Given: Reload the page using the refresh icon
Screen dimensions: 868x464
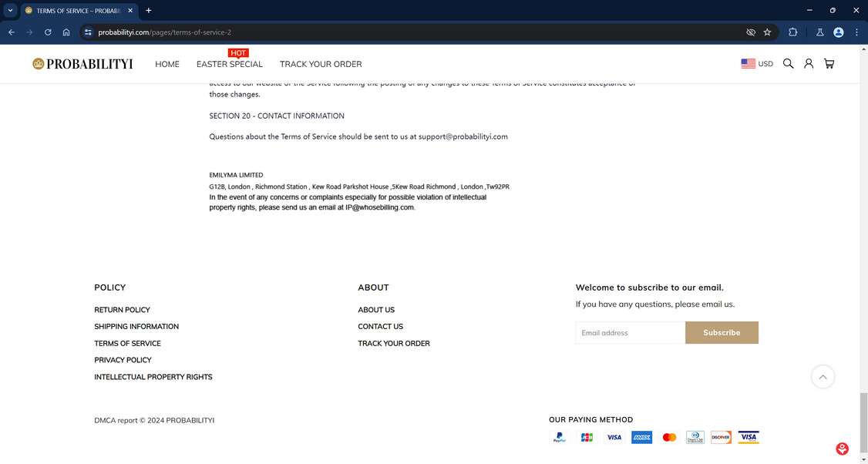Looking at the screenshot, I should pos(47,32).
